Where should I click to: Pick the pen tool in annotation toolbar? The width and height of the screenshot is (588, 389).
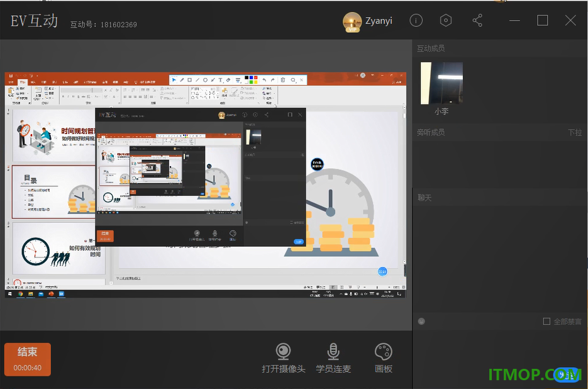click(x=182, y=79)
